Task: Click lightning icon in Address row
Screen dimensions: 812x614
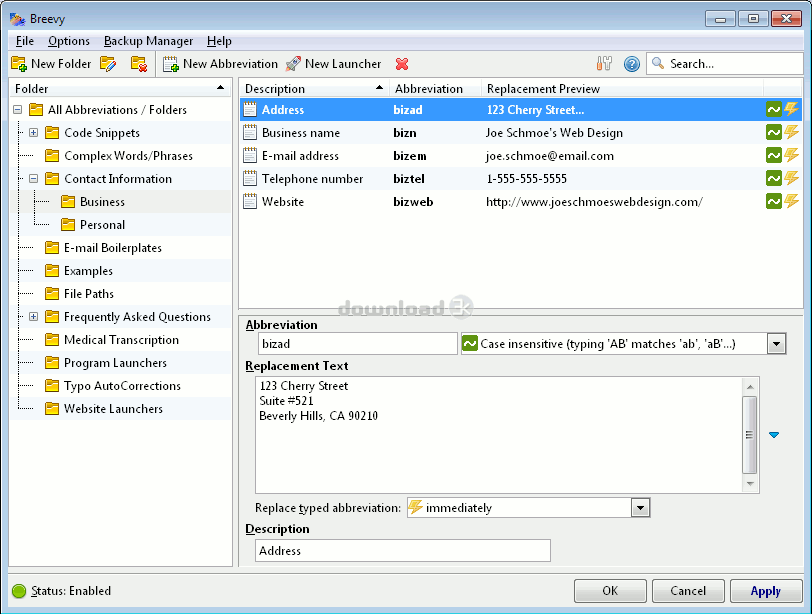Action: (x=791, y=109)
